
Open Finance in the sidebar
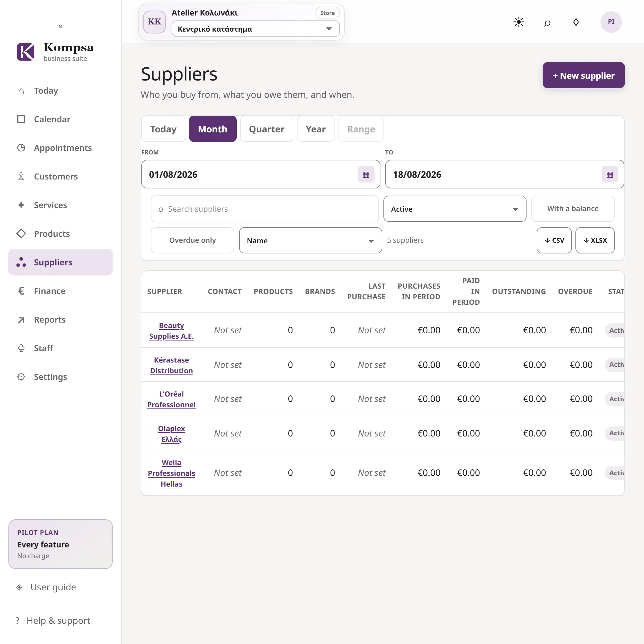[x=60, y=291]
